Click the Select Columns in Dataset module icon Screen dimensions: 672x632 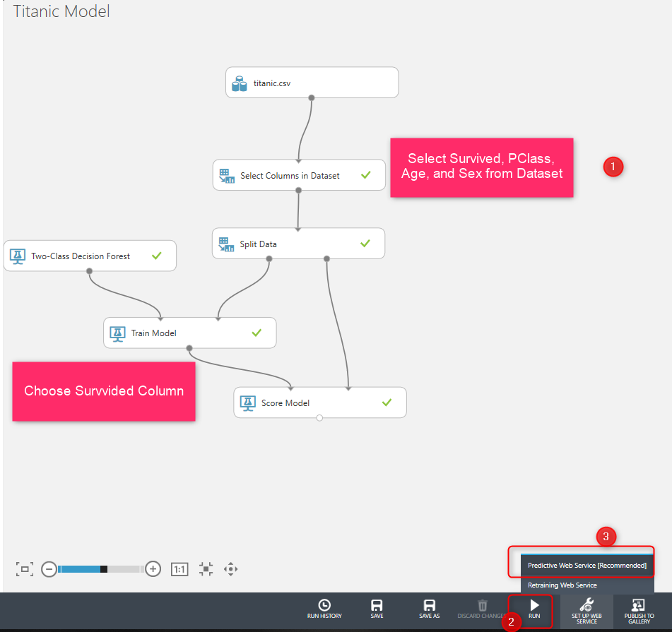click(227, 175)
